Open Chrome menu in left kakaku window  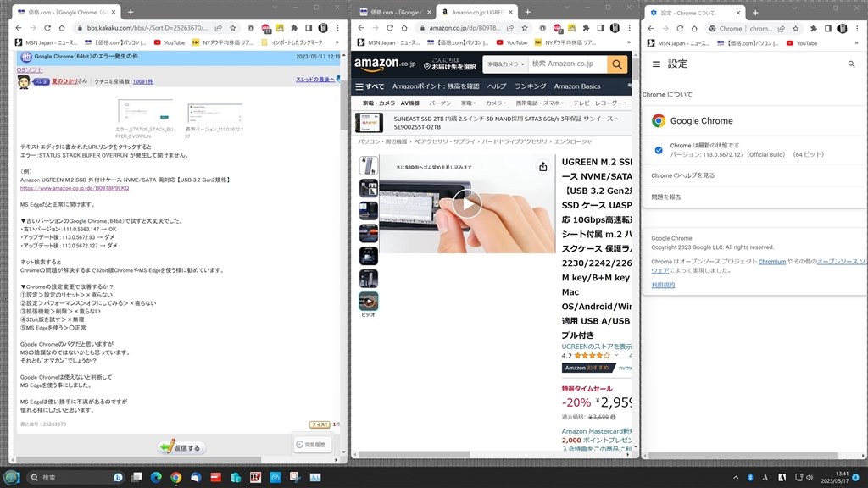click(337, 28)
